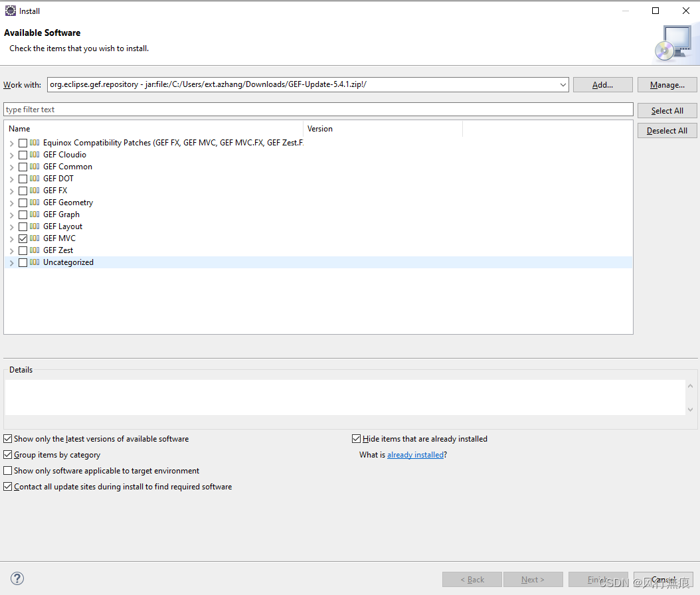The width and height of the screenshot is (700, 595).
Task: Toggle Group items by category checkbox
Action: [7, 455]
